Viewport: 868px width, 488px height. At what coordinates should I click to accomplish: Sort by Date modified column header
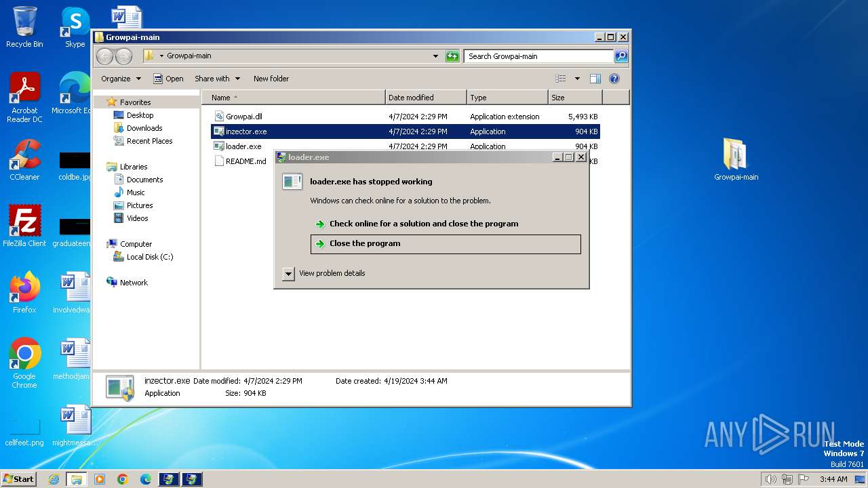tap(426, 98)
